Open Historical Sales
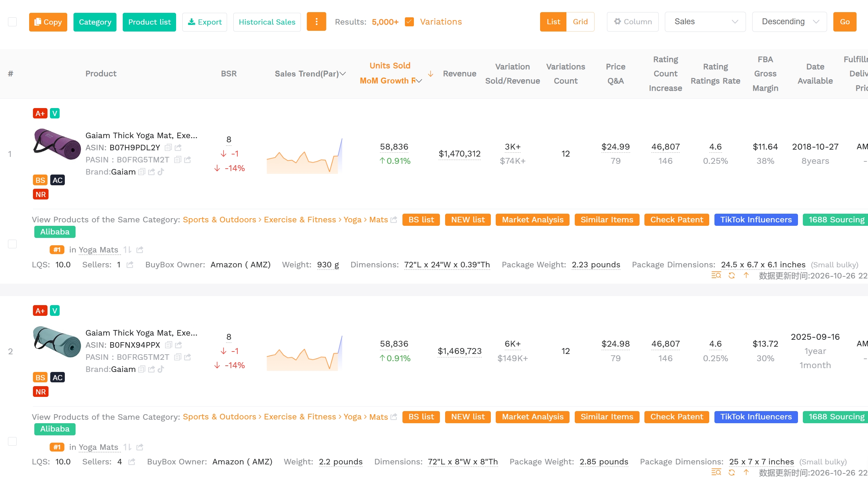868x480 pixels. point(267,22)
